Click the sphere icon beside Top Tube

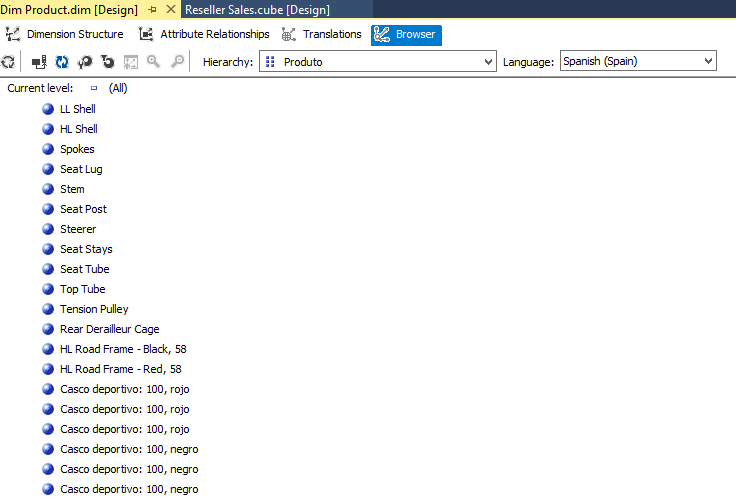(x=48, y=289)
